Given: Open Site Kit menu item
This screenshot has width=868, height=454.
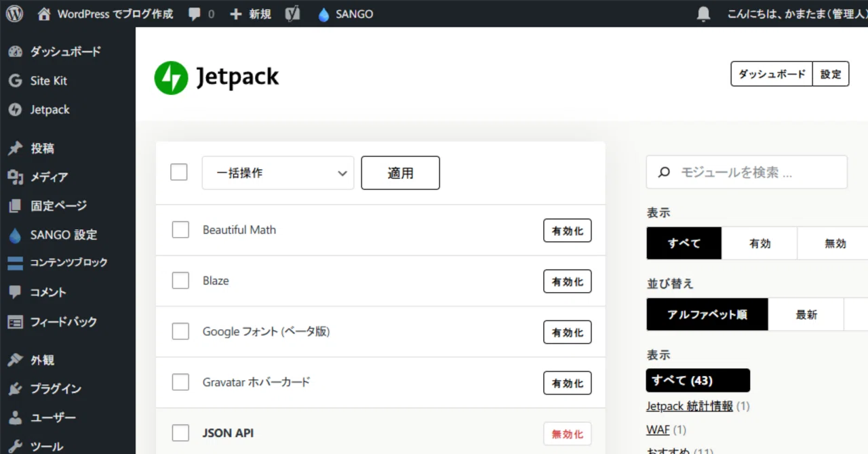Looking at the screenshot, I should pyautogui.click(x=49, y=81).
